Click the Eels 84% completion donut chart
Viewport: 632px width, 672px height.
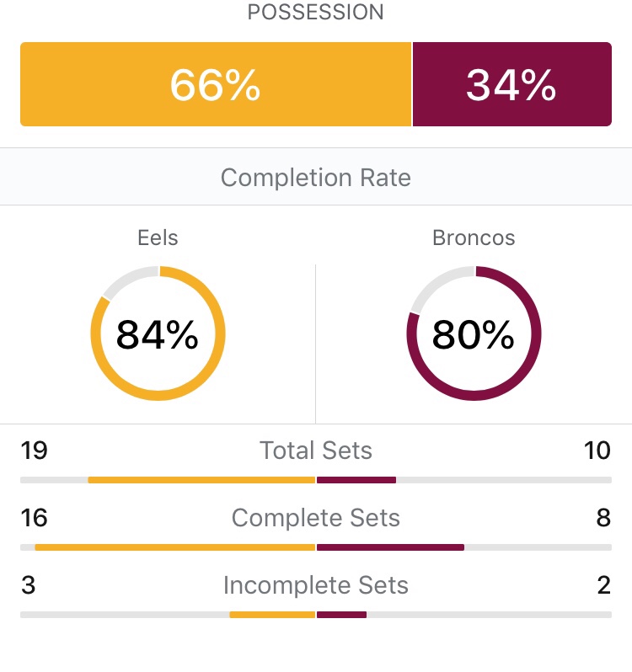click(158, 333)
